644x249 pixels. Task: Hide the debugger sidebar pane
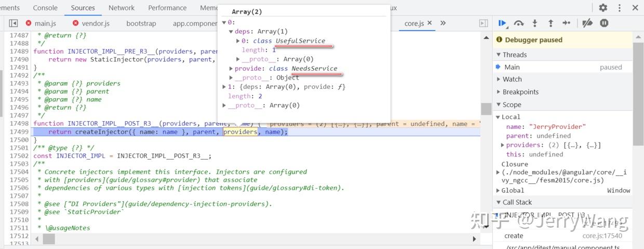pyautogui.click(x=483, y=23)
